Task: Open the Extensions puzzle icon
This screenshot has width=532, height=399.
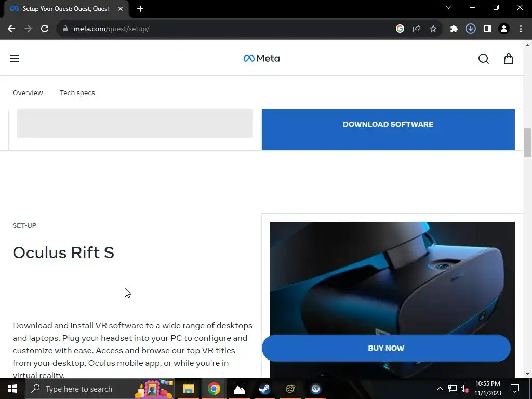Action: (454, 29)
